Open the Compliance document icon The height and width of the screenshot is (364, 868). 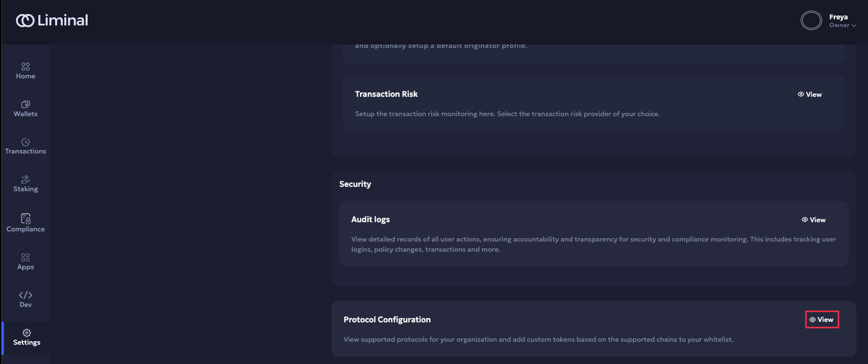[26, 218]
